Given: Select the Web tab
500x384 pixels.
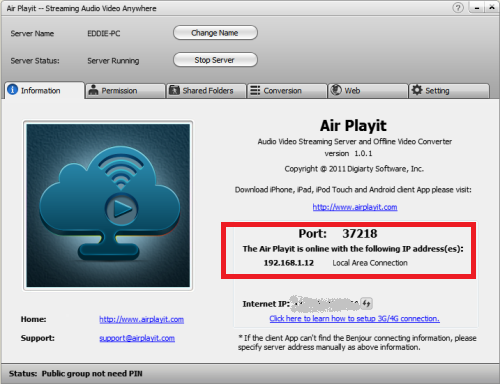Looking at the screenshot, I should click(x=368, y=91).
